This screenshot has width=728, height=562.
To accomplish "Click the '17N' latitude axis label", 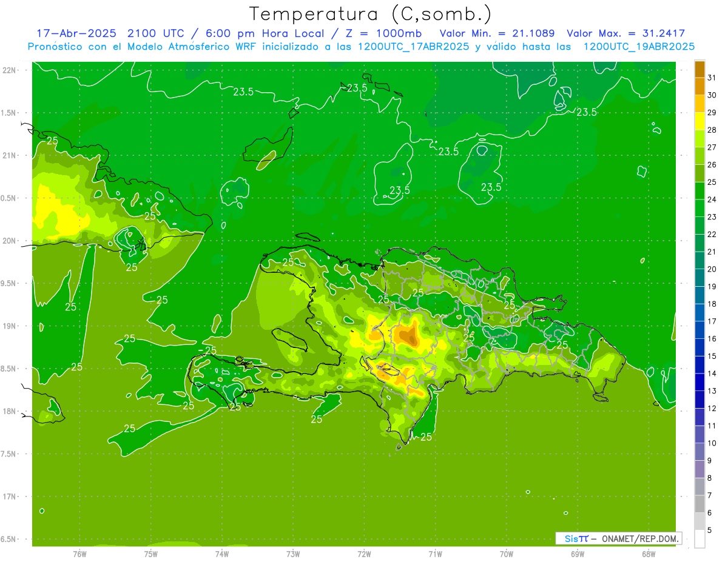I will 10,497.
